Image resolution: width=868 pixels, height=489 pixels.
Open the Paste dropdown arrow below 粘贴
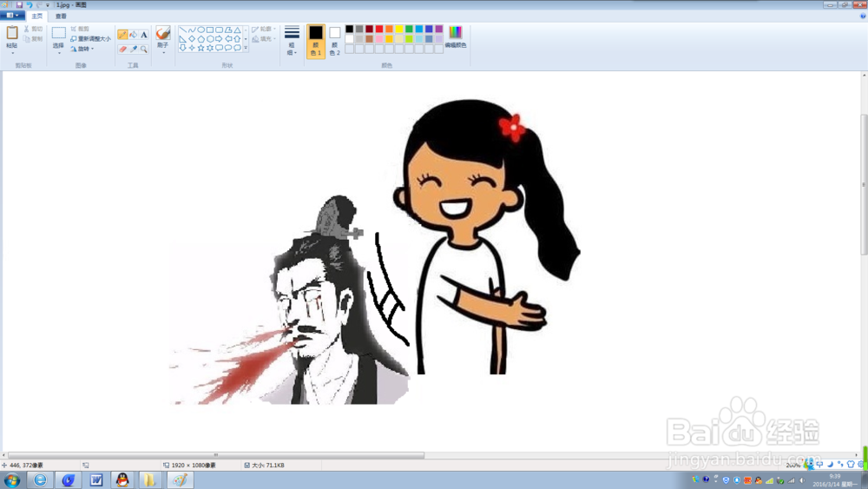click(x=13, y=53)
